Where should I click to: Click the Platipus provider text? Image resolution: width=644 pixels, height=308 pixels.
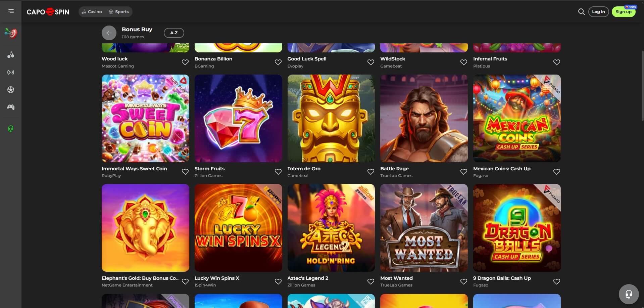(x=482, y=66)
